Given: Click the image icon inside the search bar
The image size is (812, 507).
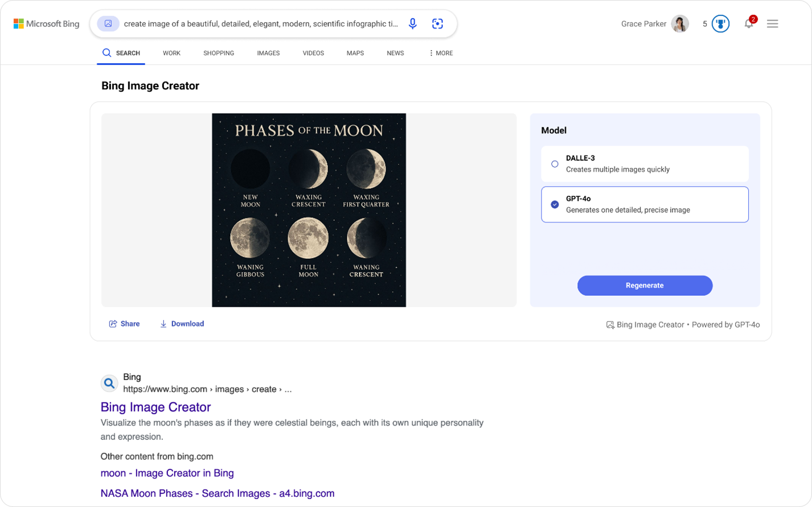Looking at the screenshot, I should point(108,23).
